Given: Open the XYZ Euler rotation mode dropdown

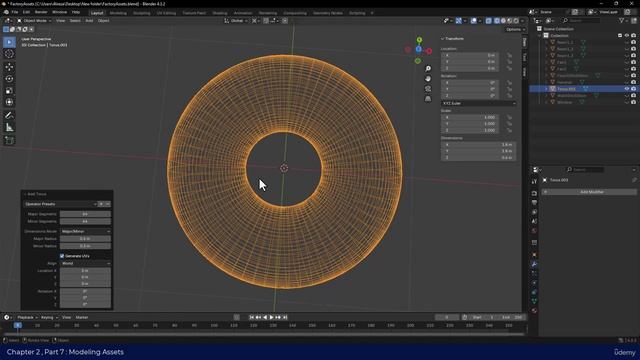Looking at the screenshot, I should (x=478, y=104).
